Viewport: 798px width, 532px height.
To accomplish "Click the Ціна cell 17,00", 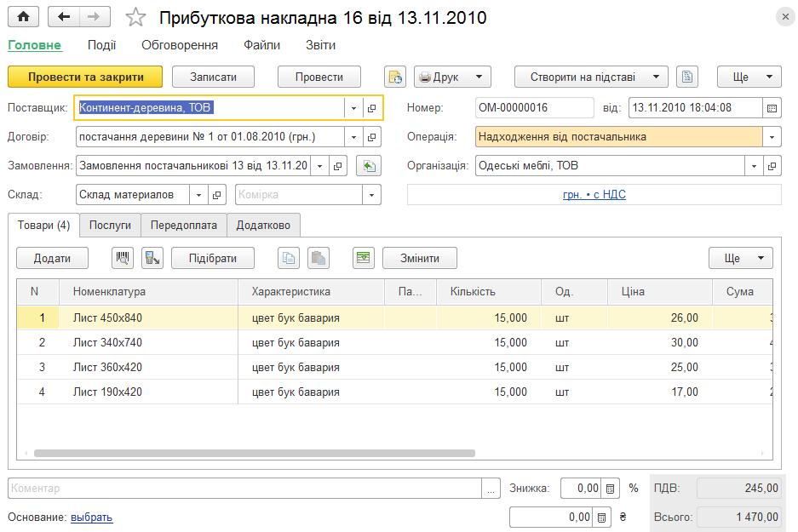I will point(659,392).
